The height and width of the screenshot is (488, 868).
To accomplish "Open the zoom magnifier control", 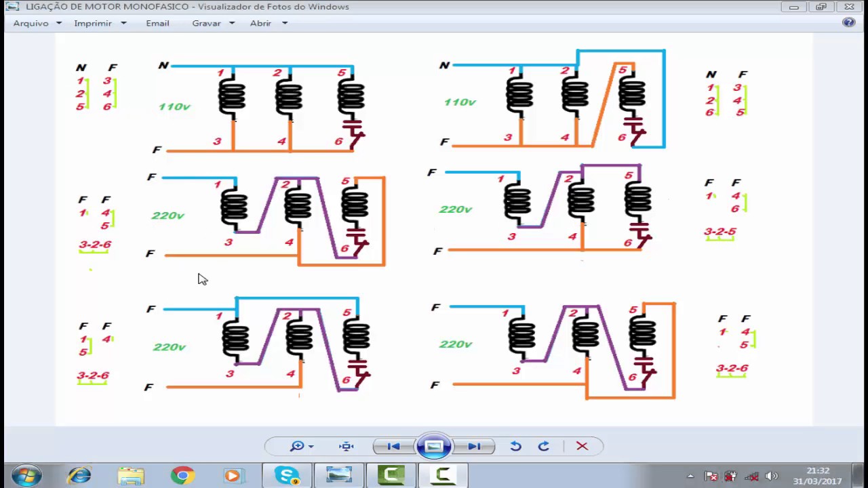I will point(302,446).
